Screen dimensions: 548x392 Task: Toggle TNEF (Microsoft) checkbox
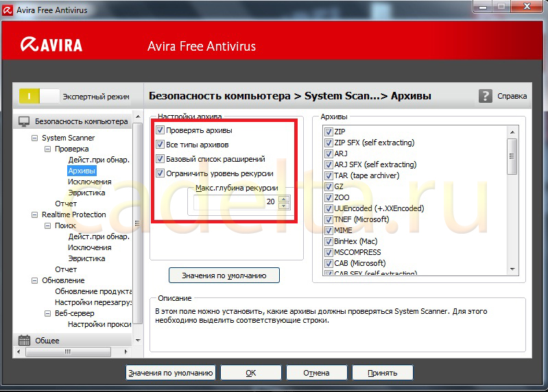click(x=329, y=219)
